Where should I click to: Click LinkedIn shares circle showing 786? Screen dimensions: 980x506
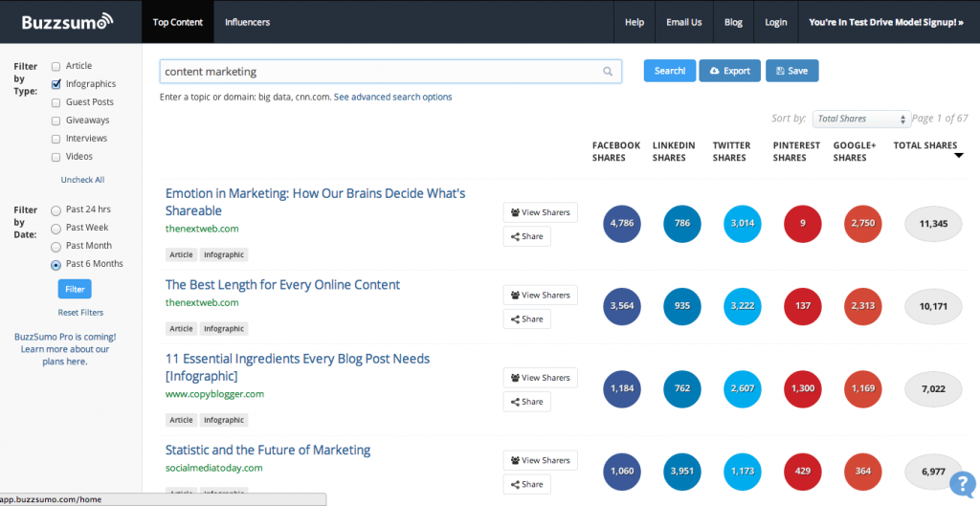pos(681,224)
